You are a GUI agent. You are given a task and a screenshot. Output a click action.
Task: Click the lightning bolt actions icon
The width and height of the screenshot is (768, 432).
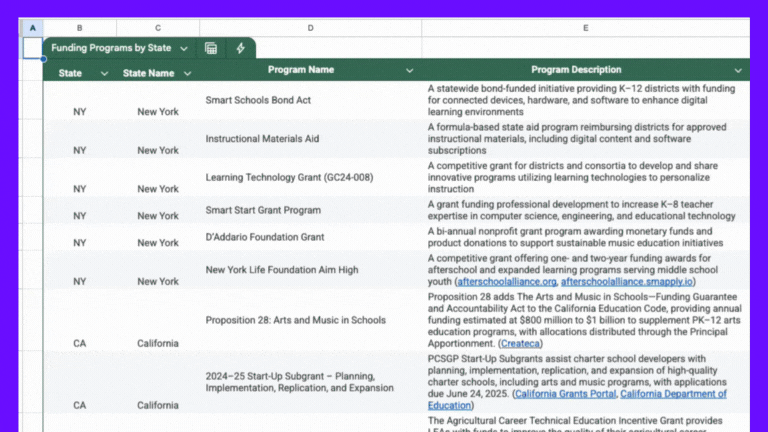coord(240,48)
